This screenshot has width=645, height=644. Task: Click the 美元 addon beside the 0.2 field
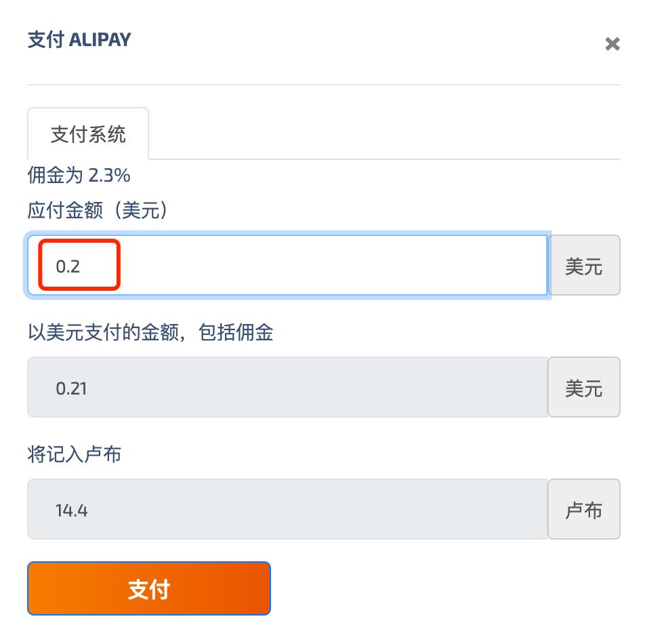[x=583, y=265]
